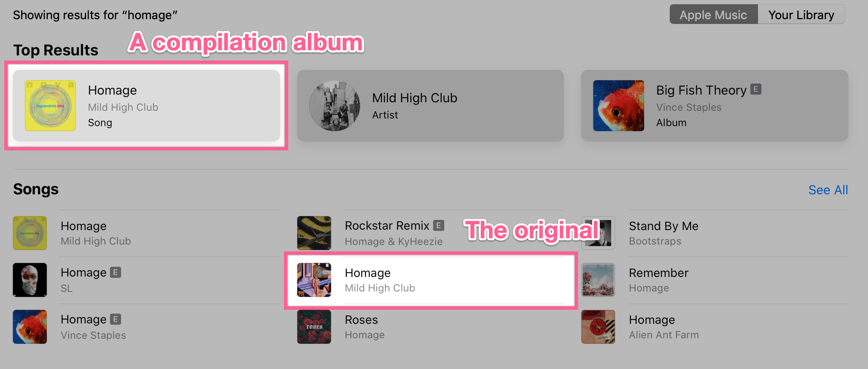Select Homage by Alien Ant Farm
This screenshot has width=868, height=369.
click(x=715, y=327)
